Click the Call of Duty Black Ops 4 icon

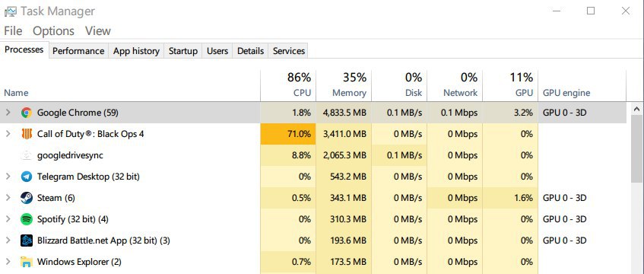coord(27,134)
